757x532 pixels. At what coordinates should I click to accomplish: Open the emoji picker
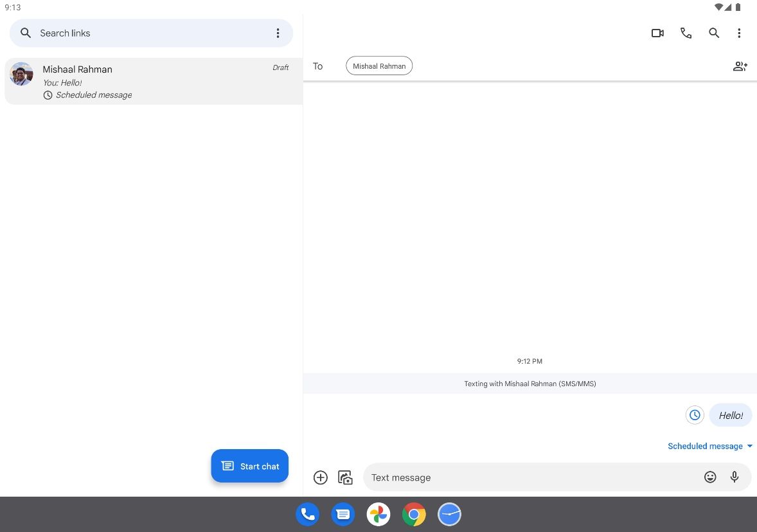click(x=709, y=477)
